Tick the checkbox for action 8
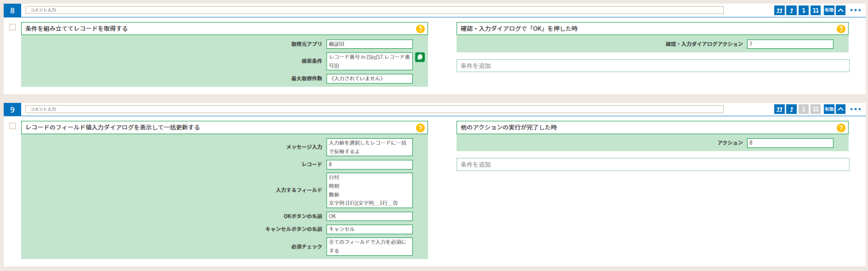The image size is (868, 271). (12, 27)
